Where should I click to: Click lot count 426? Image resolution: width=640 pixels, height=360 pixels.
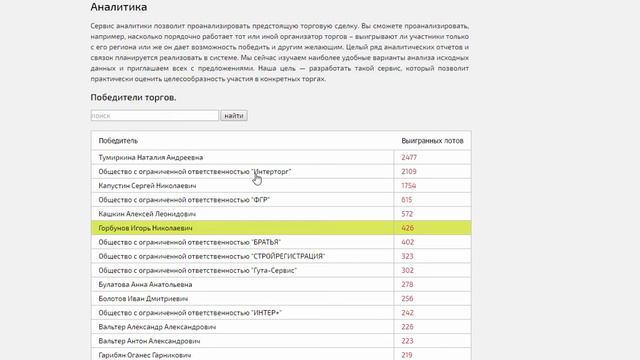[407, 228]
